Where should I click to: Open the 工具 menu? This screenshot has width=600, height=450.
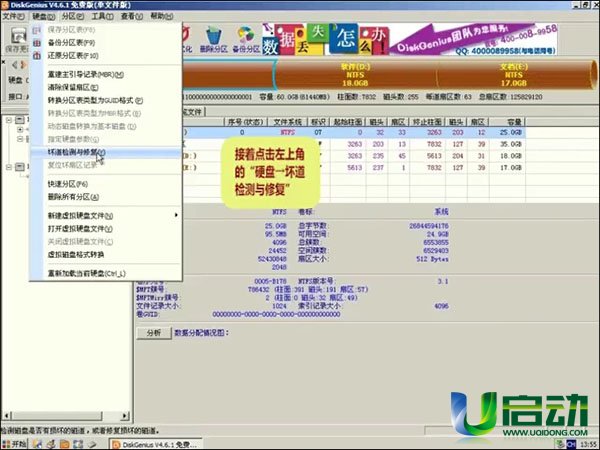point(102,16)
